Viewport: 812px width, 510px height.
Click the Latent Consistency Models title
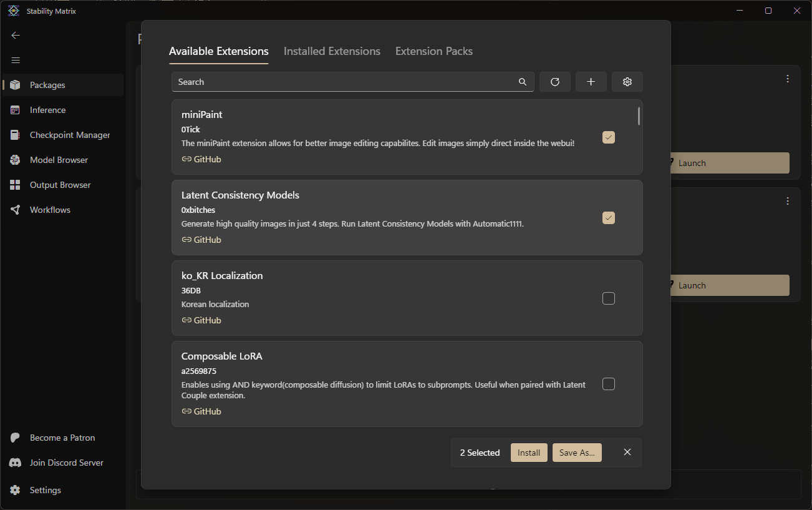click(240, 195)
